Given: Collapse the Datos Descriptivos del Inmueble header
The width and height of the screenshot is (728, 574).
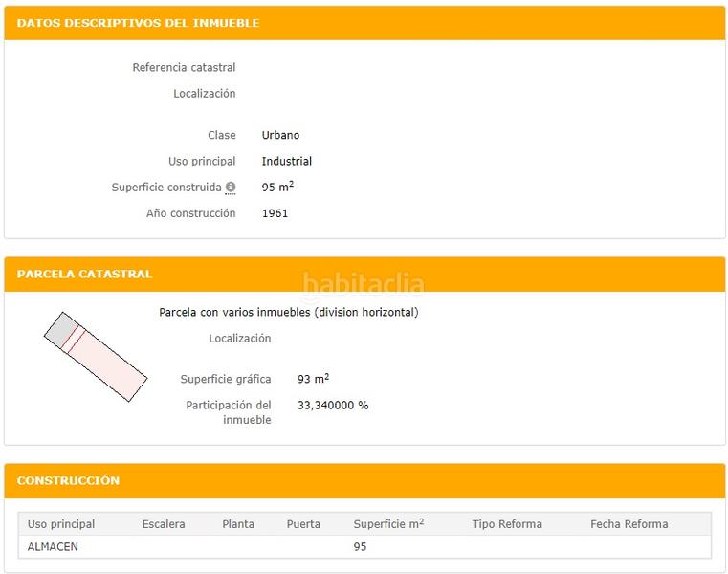Looking at the screenshot, I should (138, 23).
